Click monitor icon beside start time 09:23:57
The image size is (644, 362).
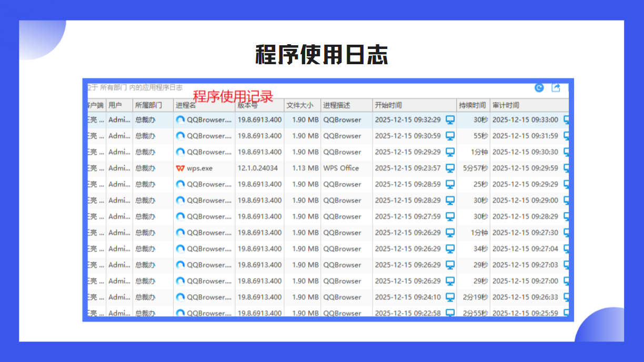pyautogui.click(x=450, y=168)
